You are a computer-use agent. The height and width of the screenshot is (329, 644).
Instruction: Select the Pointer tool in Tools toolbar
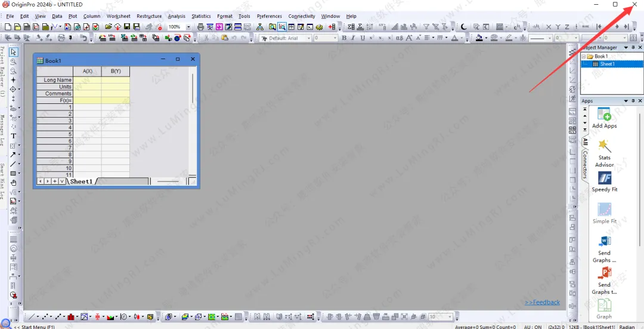click(13, 53)
